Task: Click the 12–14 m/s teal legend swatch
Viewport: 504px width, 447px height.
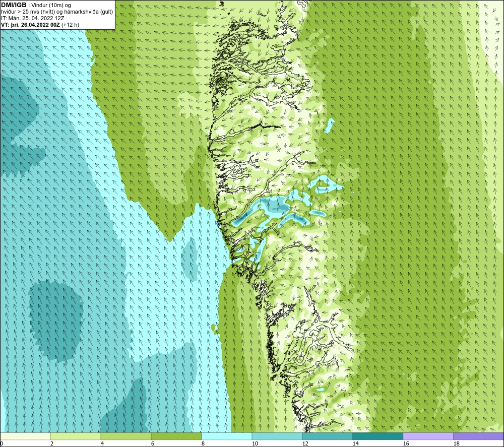Action: click(x=327, y=436)
